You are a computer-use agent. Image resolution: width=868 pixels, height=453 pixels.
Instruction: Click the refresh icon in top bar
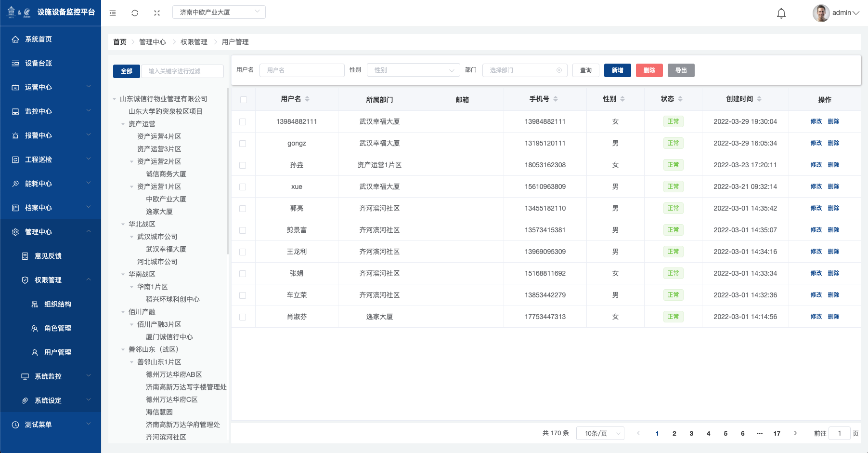coord(135,13)
